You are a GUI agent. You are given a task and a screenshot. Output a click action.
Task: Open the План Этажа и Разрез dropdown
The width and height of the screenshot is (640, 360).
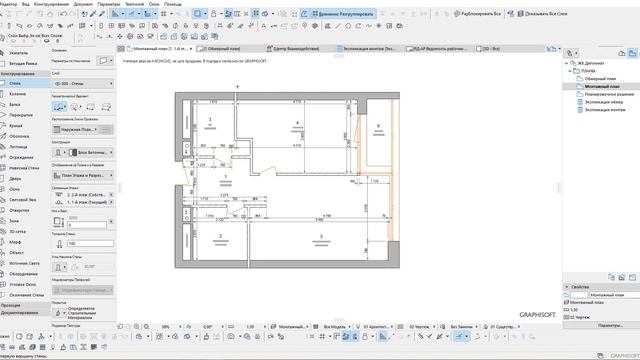point(83,176)
